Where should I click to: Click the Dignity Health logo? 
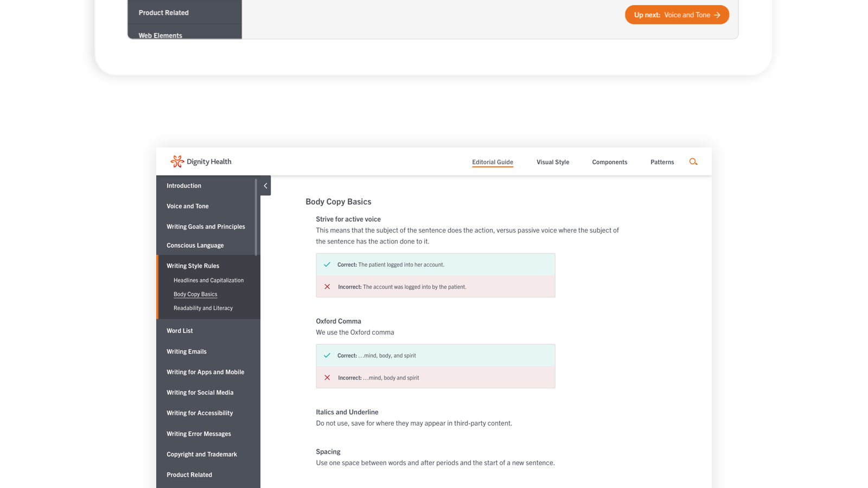click(x=201, y=162)
